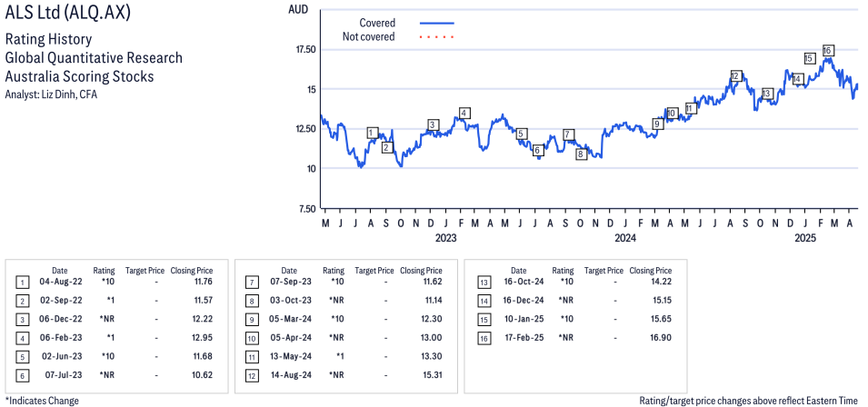The height and width of the screenshot is (407, 868).
Task: Click the Australia Scoring Stocks line
Action: click(x=79, y=76)
